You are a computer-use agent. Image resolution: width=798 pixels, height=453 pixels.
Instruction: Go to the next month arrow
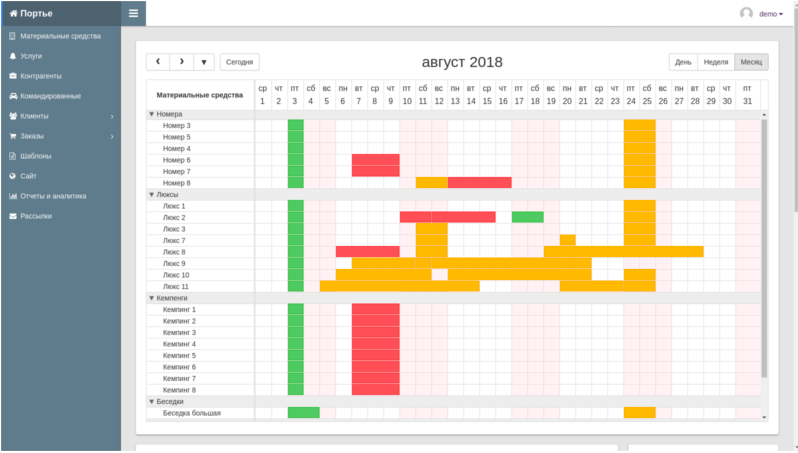tap(181, 62)
